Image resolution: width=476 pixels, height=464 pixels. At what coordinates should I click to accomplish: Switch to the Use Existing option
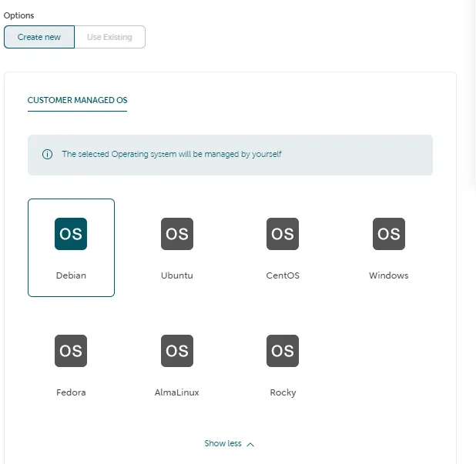(110, 37)
